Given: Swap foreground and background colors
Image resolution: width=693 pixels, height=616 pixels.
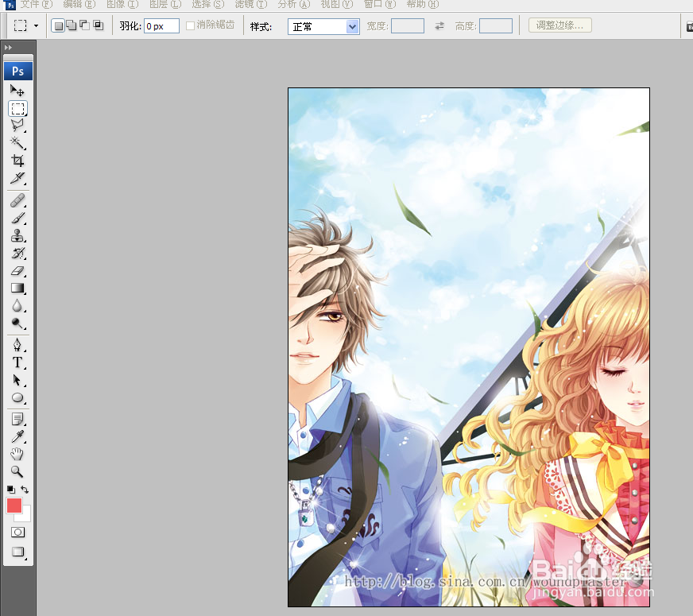Looking at the screenshot, I should pos(25,489).
